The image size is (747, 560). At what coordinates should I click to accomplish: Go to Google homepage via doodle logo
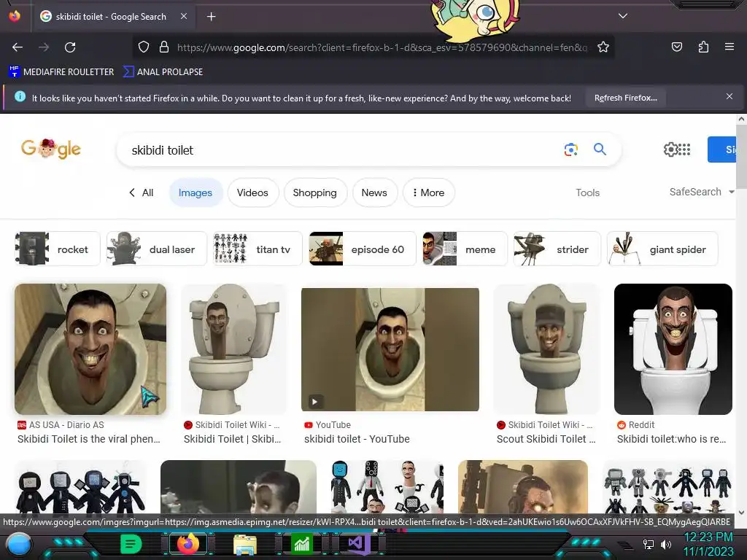tap(51, 149)
